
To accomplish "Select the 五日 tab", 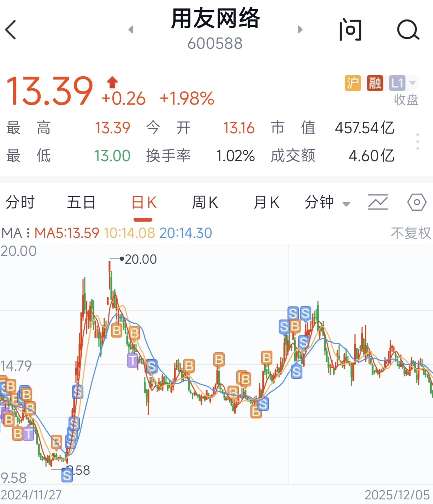I will tap(81, 203).
